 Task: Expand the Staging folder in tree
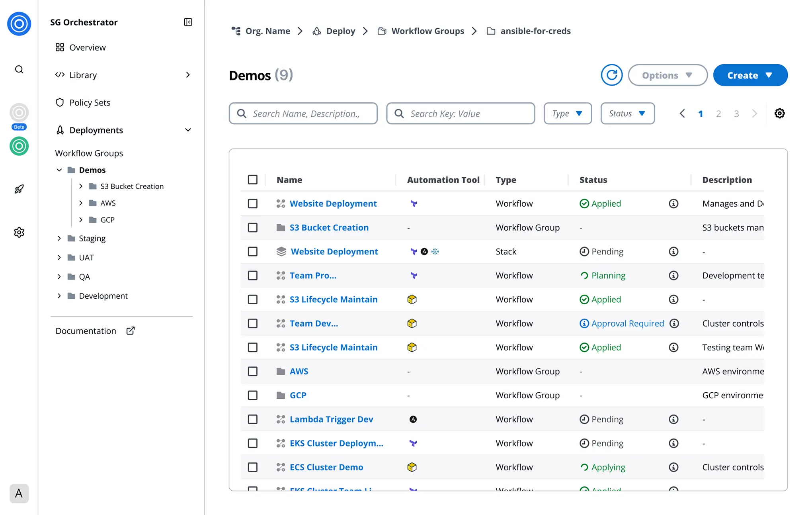coord(59,239)
